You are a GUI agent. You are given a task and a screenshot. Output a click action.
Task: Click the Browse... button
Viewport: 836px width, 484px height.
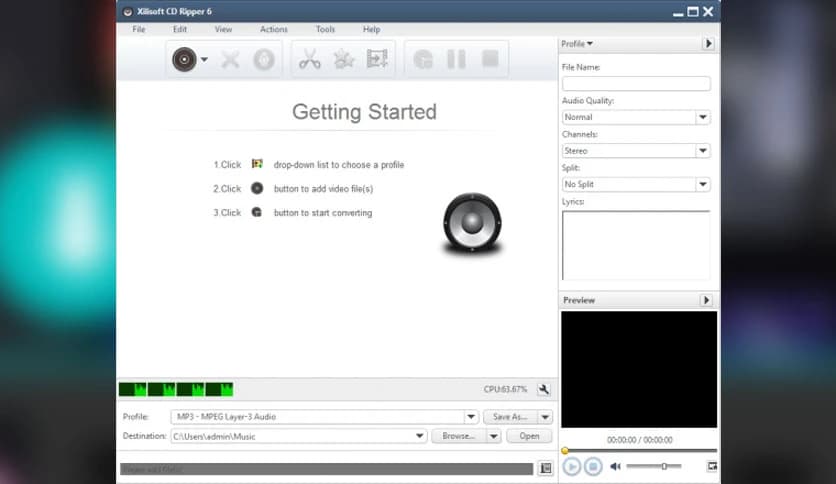pos(459,436)
